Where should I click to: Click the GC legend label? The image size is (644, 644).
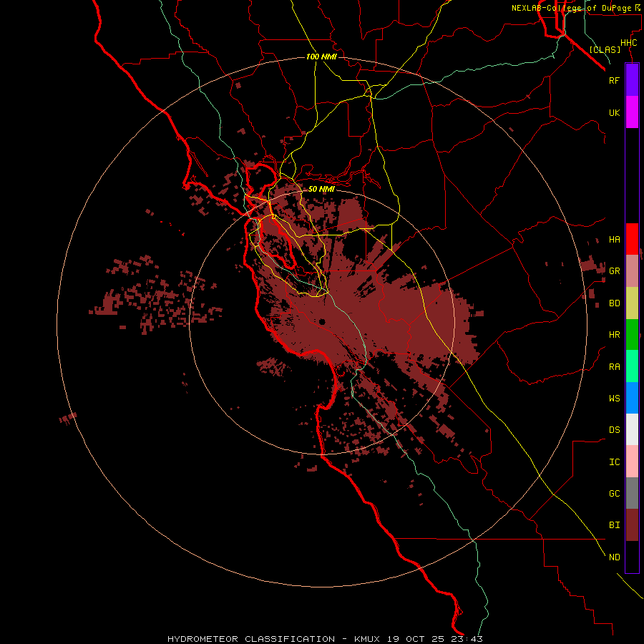[x=614, y=494]
